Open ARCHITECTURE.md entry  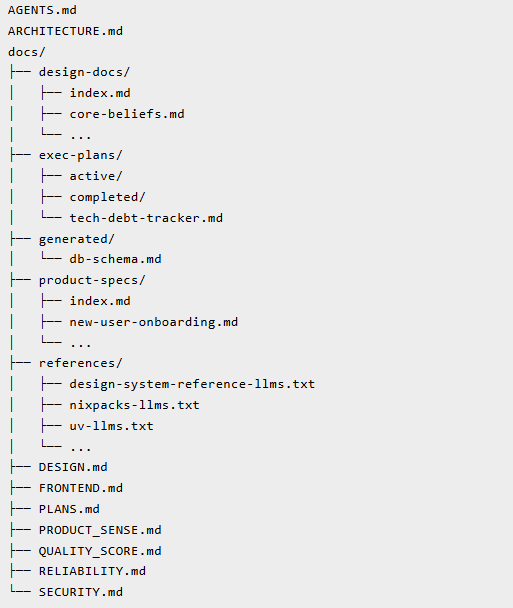pos(65,31)
